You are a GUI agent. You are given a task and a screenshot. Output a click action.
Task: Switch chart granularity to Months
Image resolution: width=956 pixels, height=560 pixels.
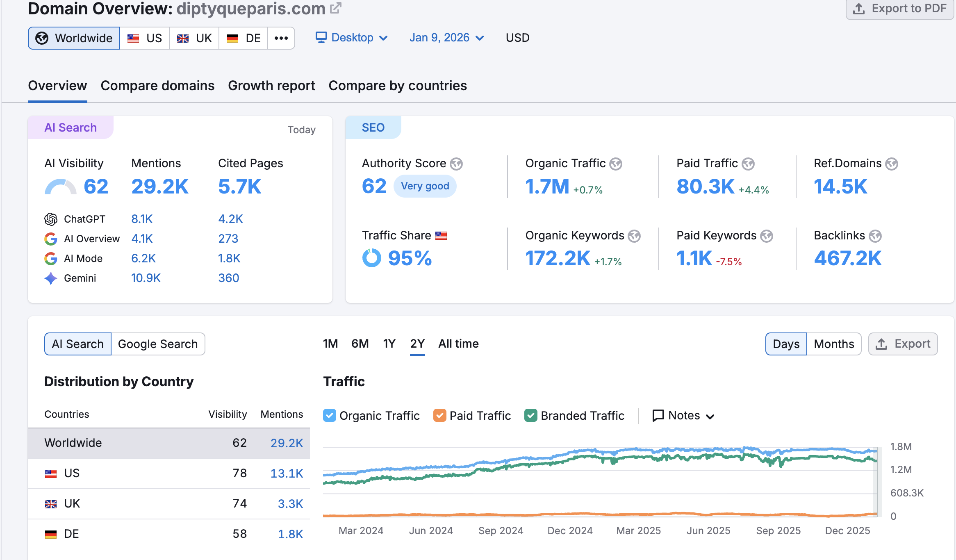pyautogui.click(x=834, y=344)
